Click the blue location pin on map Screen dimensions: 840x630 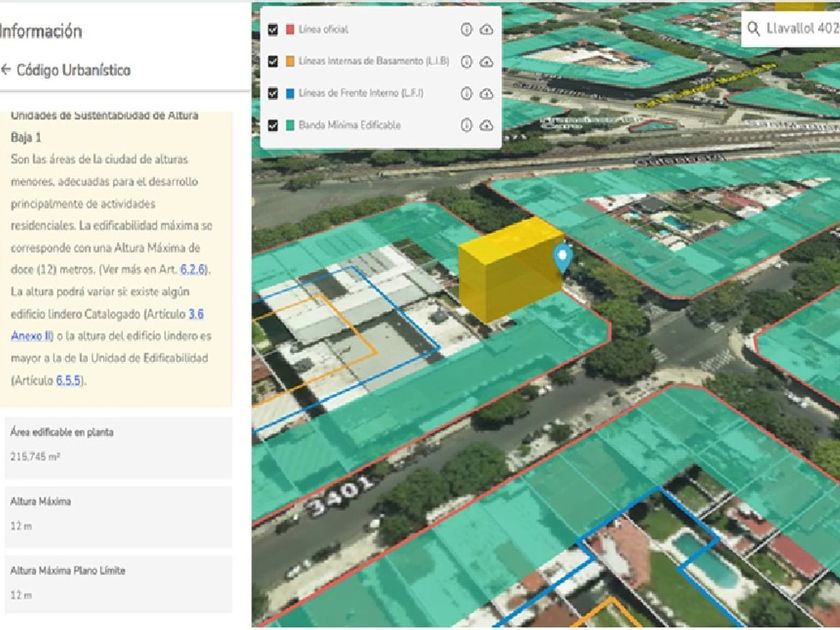point(563,258)
